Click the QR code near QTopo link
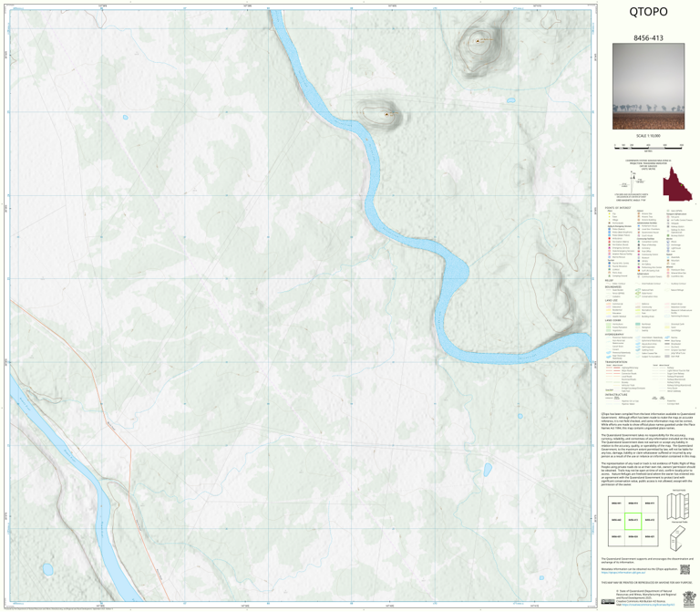Screen dimensions: 700x612 point(685,569)
